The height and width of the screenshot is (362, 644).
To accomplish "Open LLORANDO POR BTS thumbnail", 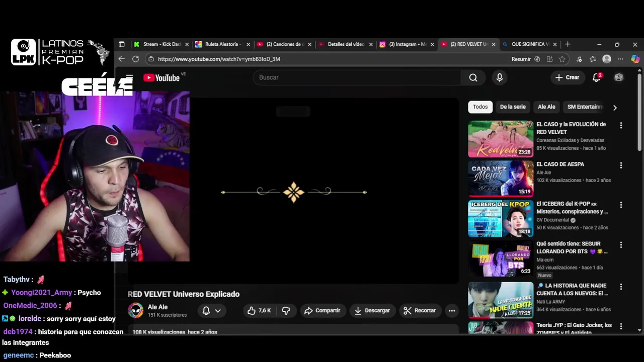I will (501, 258).
